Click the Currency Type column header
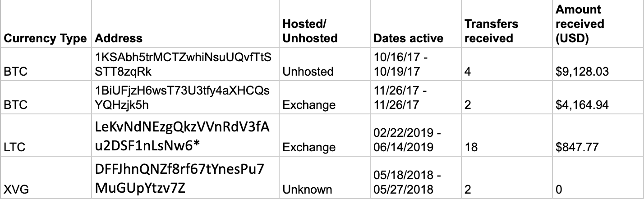The image size is (644, 199). tap(45, 38)
